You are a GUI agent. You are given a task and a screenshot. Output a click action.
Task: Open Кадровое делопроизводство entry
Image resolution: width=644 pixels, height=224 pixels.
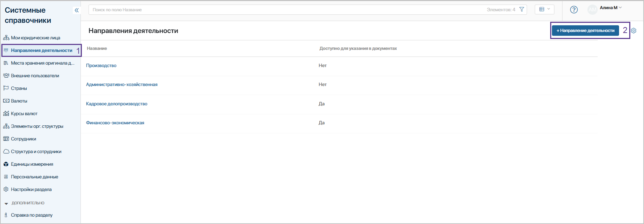pyautogui.click(x=117, y=104)
